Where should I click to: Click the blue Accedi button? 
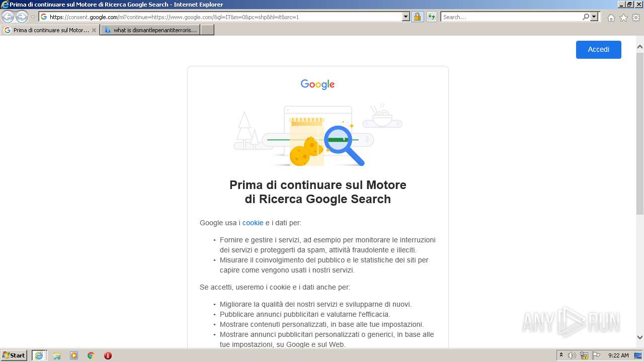pyautogui.click(x=599, y=49)
